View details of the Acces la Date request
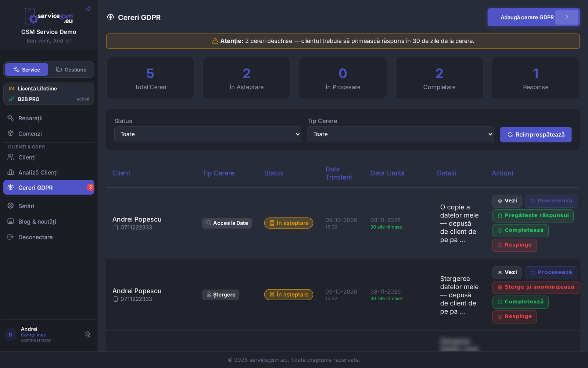The width and height of the screenshot is (588, 368). 507,201
